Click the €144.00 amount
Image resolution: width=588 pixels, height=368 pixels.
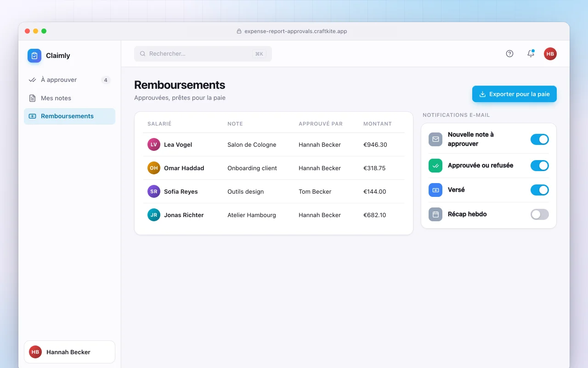pyautogui.click(x=375, y=191)
